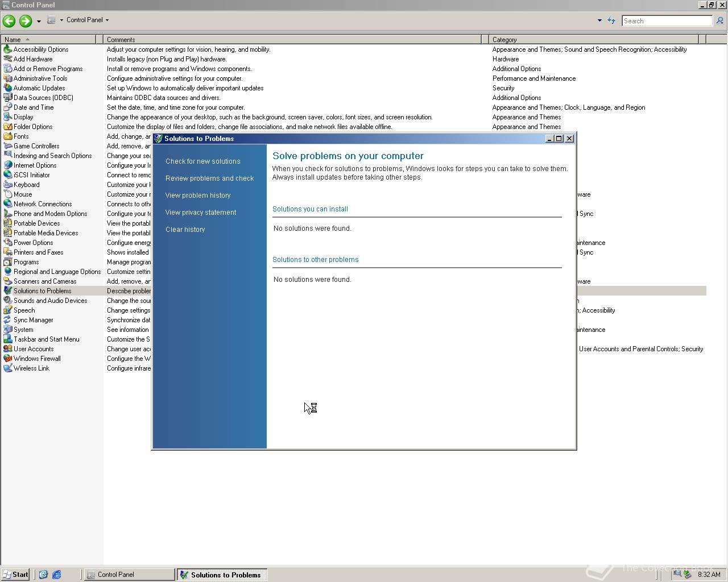
Task: Select the Fonts folder icon
Action: (8, 136)
